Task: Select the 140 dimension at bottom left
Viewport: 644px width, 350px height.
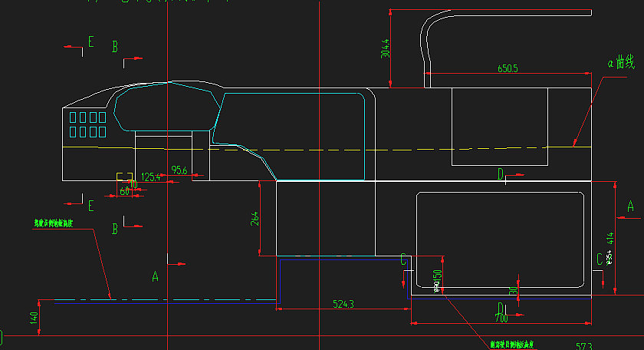Action: pos(33,319)
